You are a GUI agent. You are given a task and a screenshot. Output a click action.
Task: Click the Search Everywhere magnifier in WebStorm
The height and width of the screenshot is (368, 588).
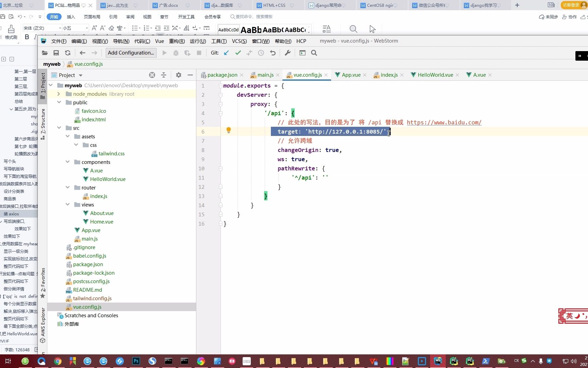[314, 53]
